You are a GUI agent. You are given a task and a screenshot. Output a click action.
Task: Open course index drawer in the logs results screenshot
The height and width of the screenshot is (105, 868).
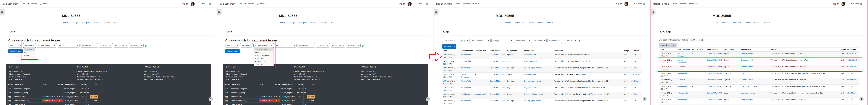pos(436,12)
